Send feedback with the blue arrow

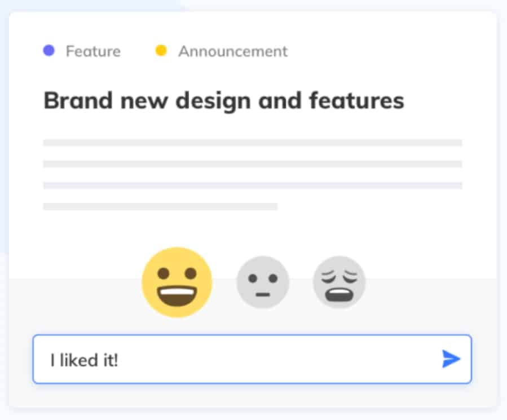(451, 359)
